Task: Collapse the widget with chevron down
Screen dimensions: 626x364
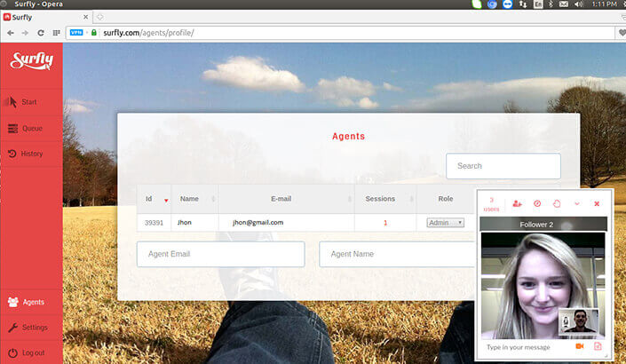Action: point(577,203)
